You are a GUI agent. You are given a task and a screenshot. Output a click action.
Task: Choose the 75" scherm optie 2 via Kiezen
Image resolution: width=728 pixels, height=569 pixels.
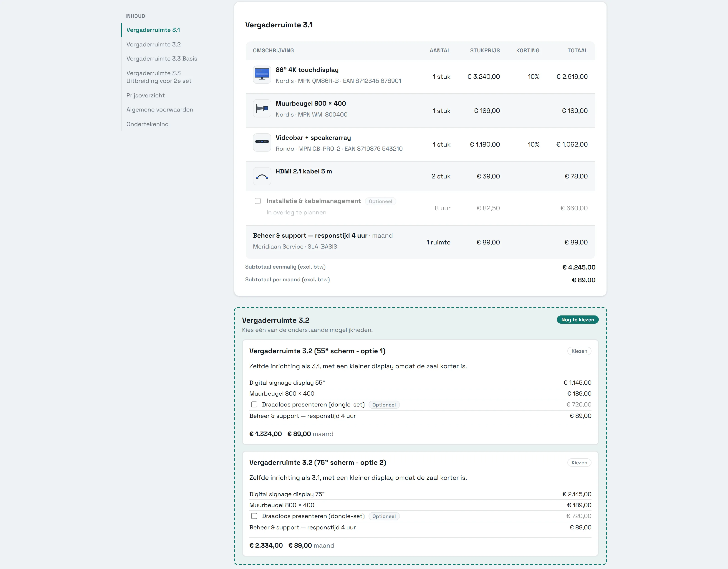579,462
